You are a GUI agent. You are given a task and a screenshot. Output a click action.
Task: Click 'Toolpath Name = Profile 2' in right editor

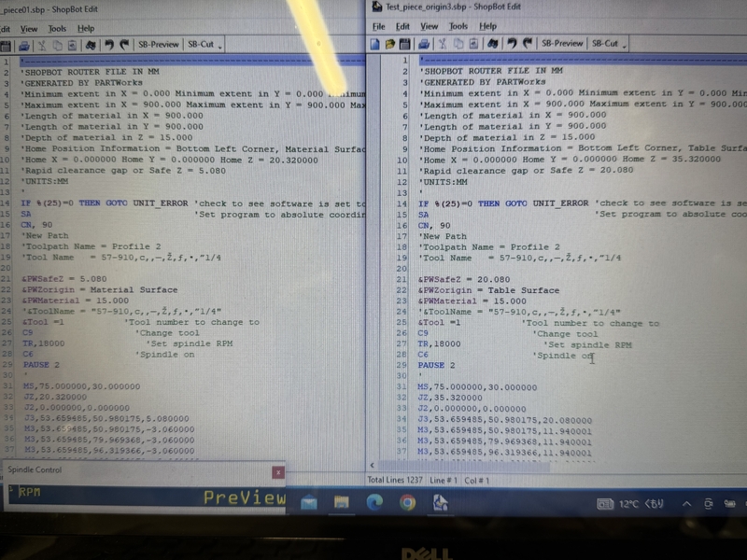click(x=489, y=247)
